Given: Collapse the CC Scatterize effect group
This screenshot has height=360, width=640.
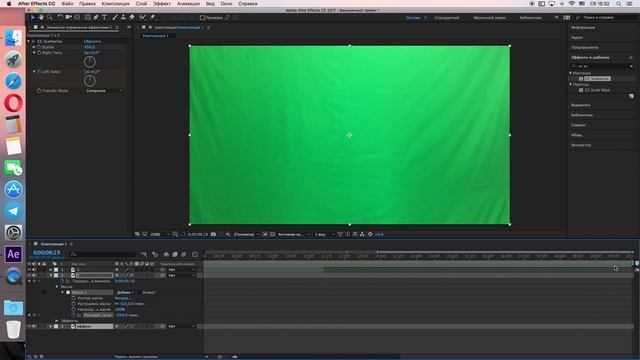Looking at the screenshot, I should [x=29, y=41].
